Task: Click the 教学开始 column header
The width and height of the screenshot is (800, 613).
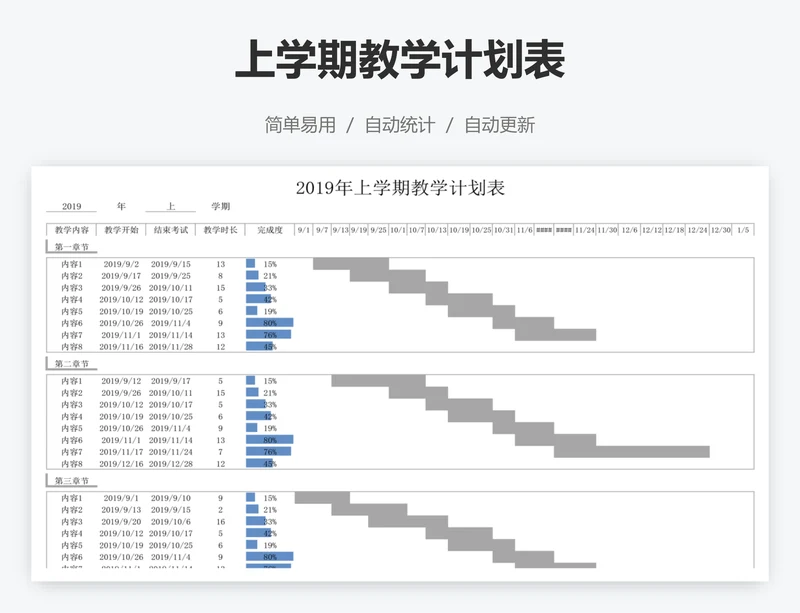Action: point(121,230)
